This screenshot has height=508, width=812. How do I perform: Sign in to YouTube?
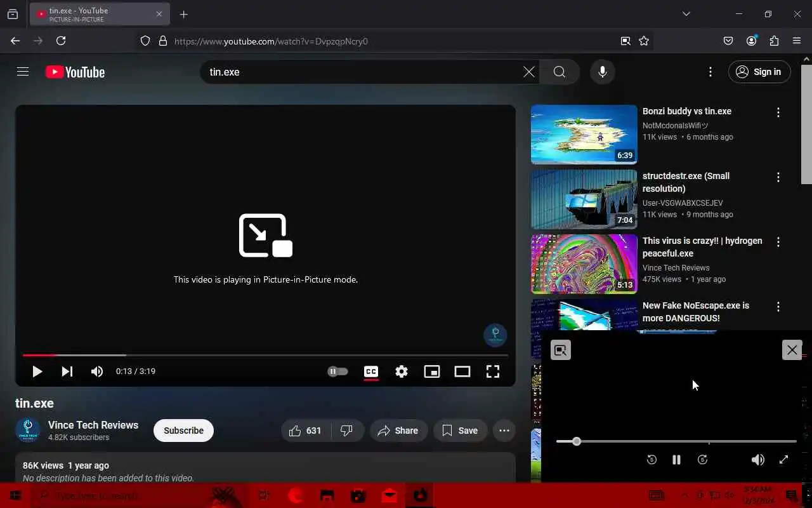[x=759, y=72]
